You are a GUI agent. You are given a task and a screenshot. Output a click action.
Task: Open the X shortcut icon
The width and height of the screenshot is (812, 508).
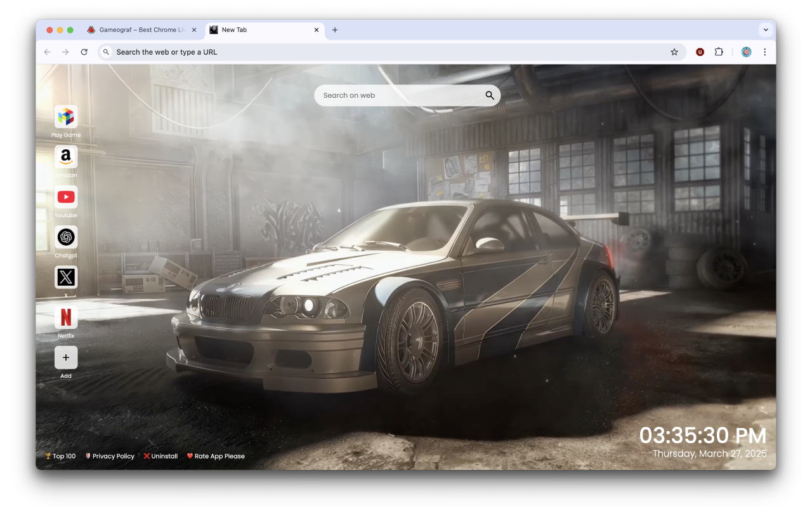pyautogui.click(x=66, y=277)
